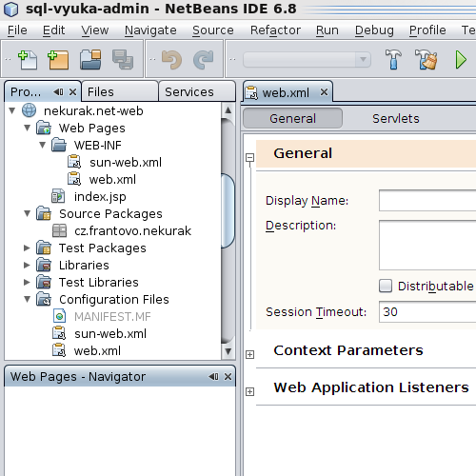
Task: Click the New Project toolbar icon
Action: tap(58, 60)
